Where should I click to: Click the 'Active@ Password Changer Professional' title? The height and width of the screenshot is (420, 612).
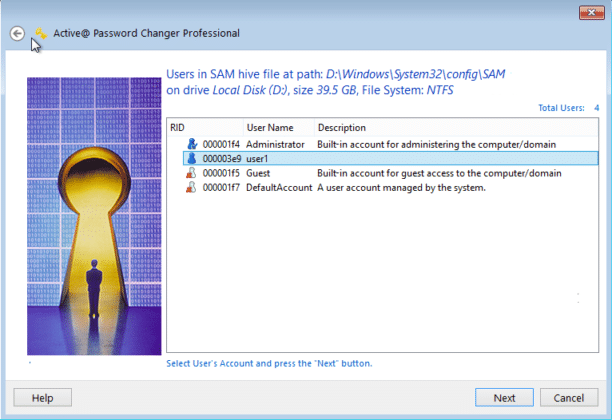pyautogui.click(x=146, y=34)
